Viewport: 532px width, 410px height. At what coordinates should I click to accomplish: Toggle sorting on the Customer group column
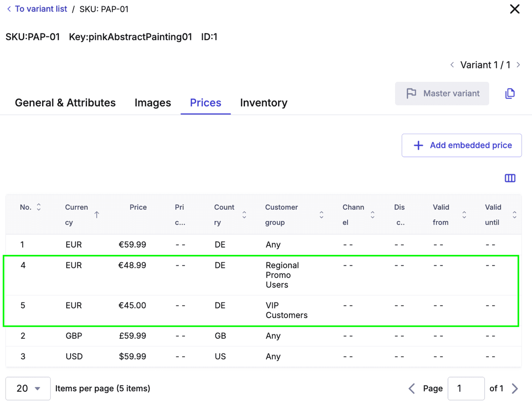[321, 214]
